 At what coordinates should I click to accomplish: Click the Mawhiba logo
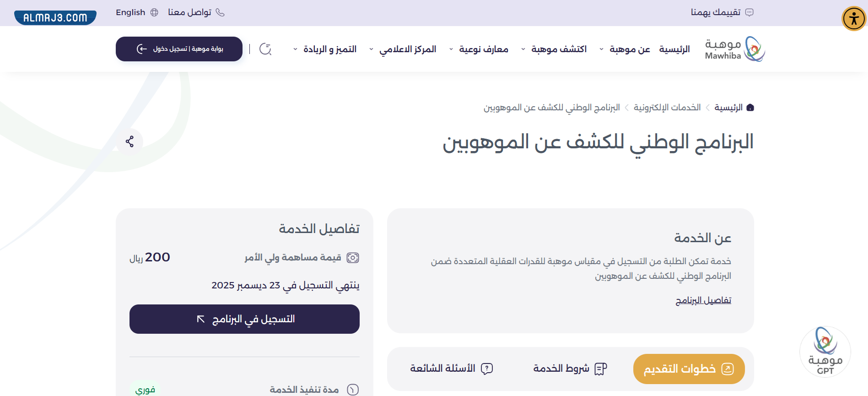click(x=735, y=49)
